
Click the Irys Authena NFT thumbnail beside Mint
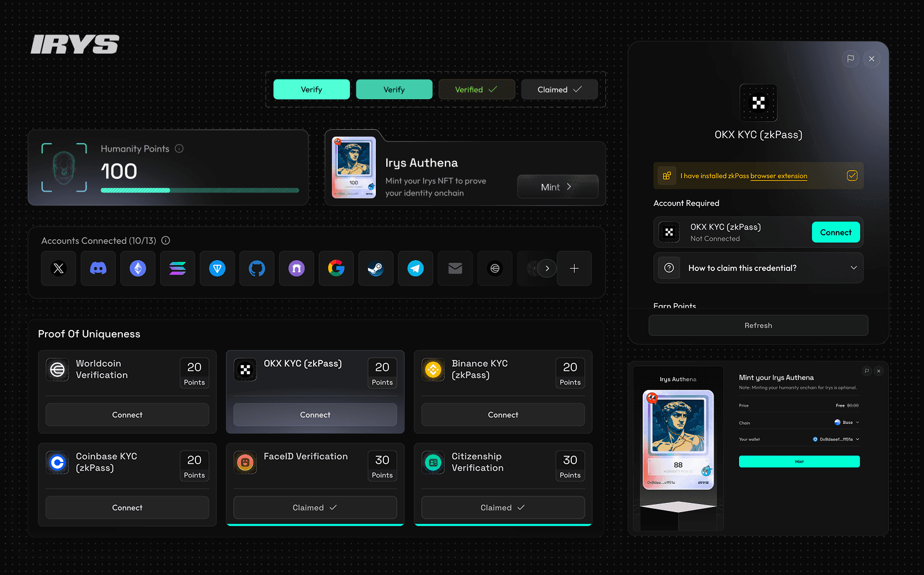[354, 167]
